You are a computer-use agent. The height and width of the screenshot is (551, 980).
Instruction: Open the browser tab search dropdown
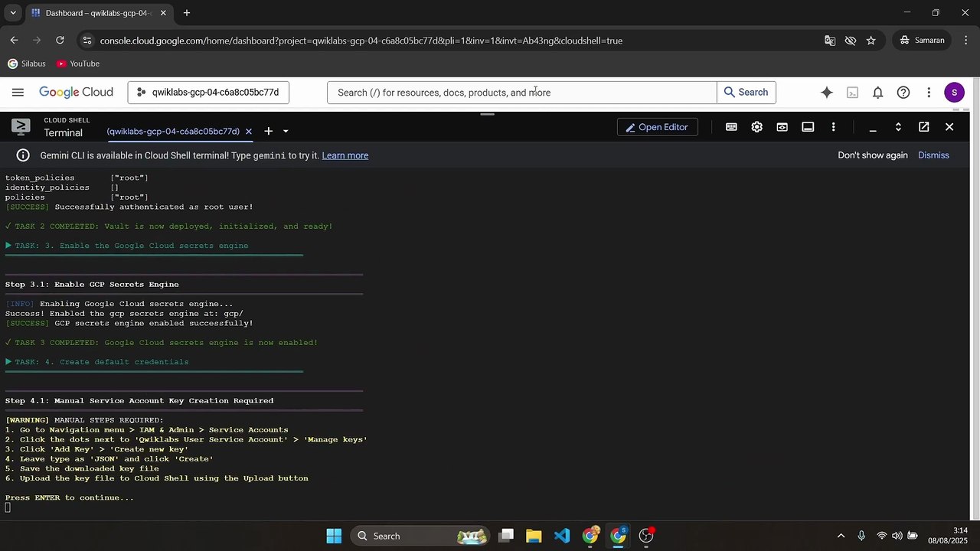(12, 13)
